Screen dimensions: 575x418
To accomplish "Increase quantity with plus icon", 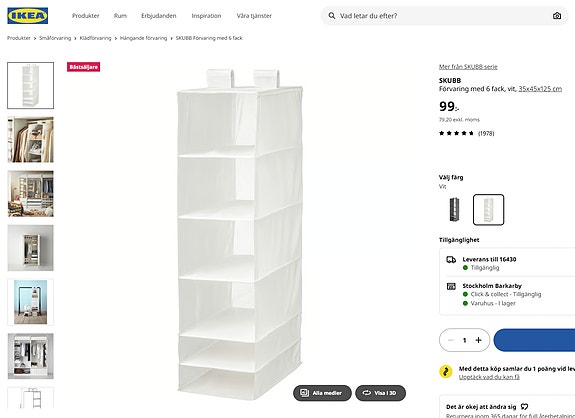I will click(478, 340).
